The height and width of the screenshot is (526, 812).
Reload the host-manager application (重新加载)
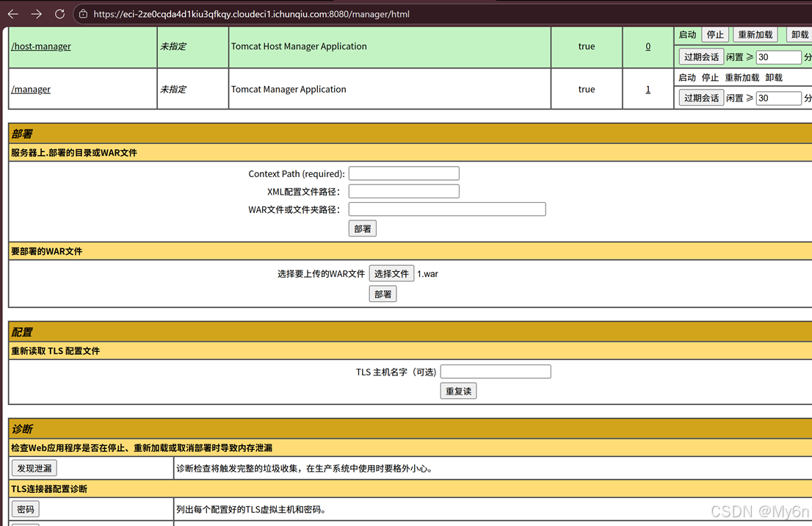point(755,35)
